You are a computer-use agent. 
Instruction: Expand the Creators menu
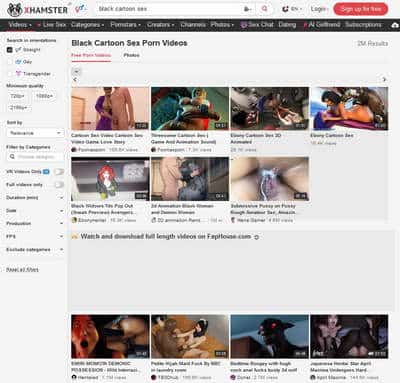[160, 25]
